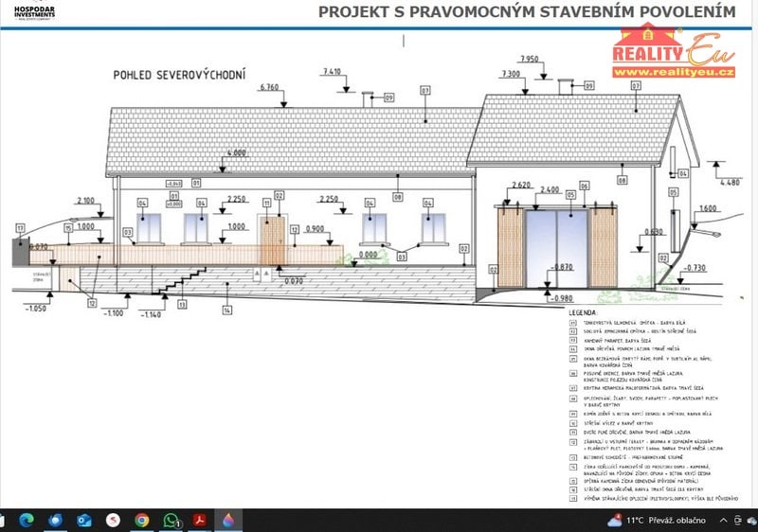
Task: Click the tray icon right of the chevron
Action: (x=738, y=520)
